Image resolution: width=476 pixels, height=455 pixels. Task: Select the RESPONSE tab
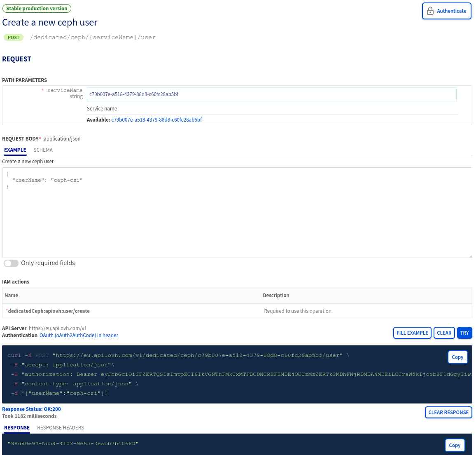(16, 428)
